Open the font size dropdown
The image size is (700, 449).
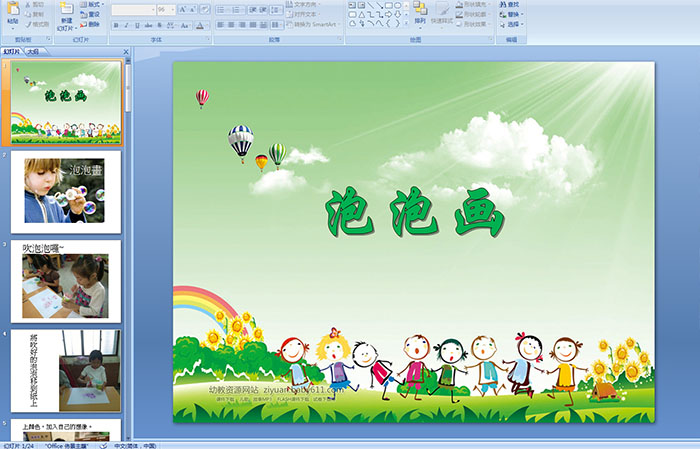[173, 10]
